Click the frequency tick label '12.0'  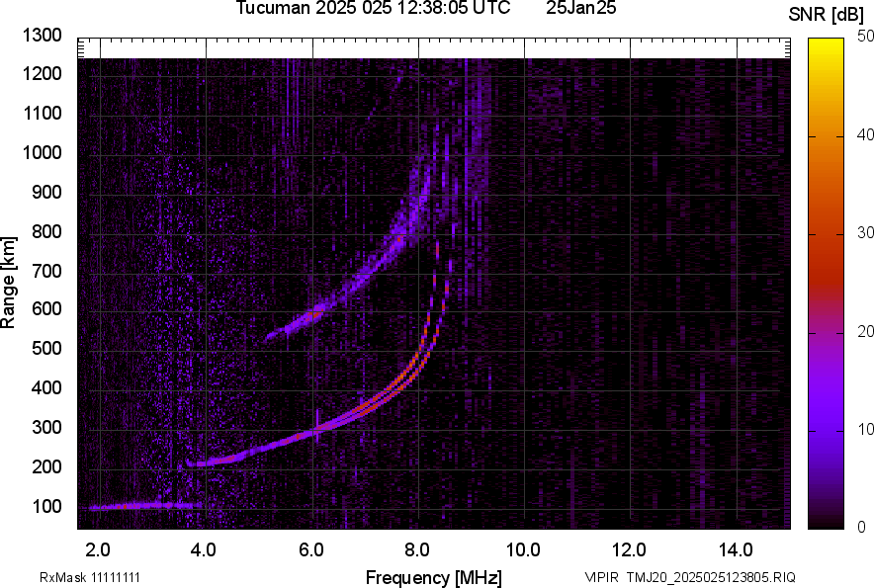[x=630, y=549]
